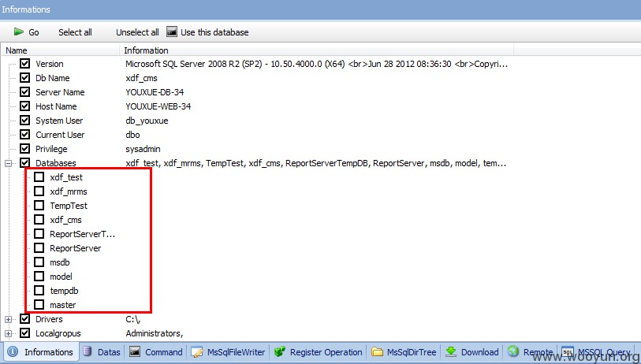Uncheck the Host Name checkbox

click(25, 106)
